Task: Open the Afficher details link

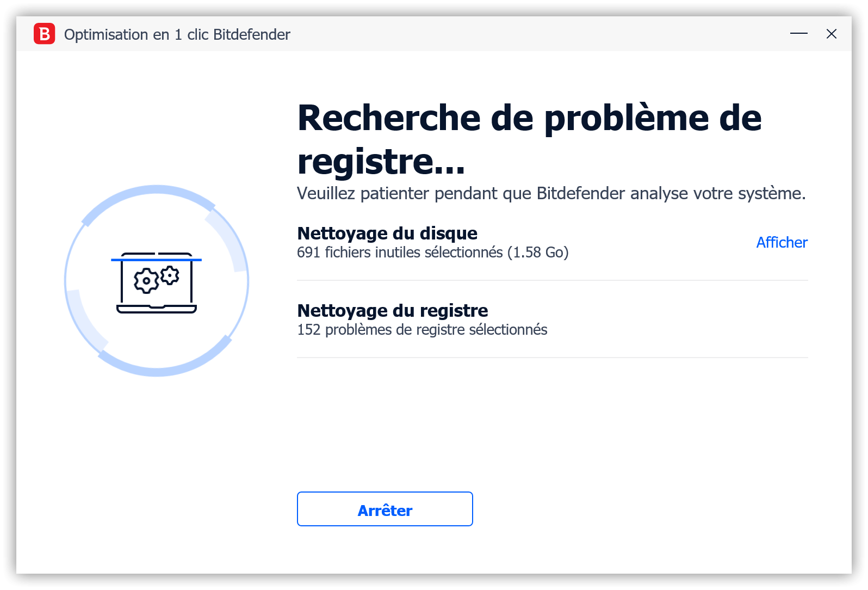Action: (x=782, y=242)
